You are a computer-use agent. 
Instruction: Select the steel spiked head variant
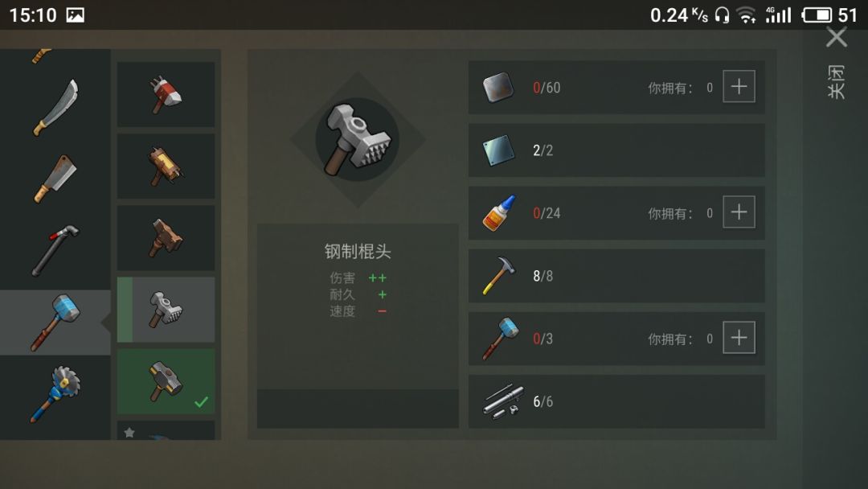click(166, 310)
